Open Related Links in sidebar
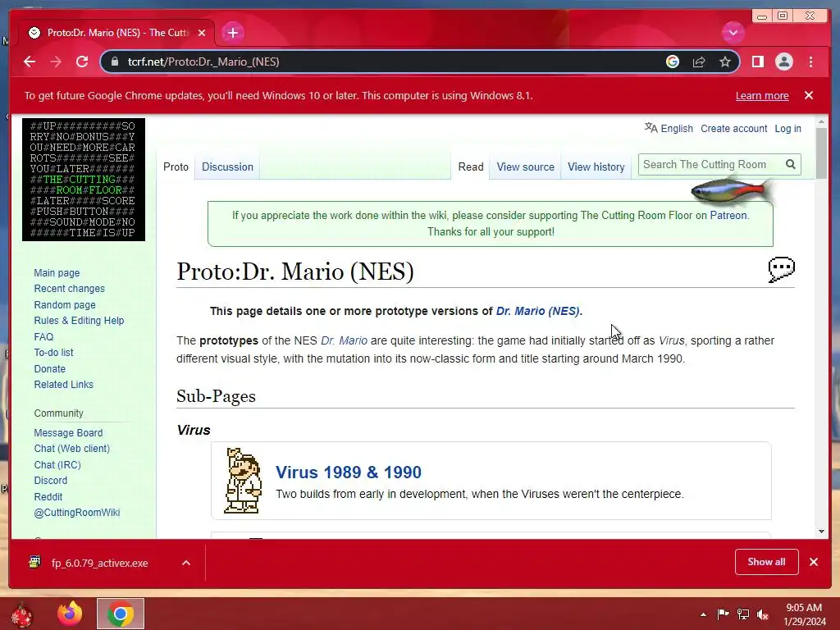 click(x=63, y=384)
